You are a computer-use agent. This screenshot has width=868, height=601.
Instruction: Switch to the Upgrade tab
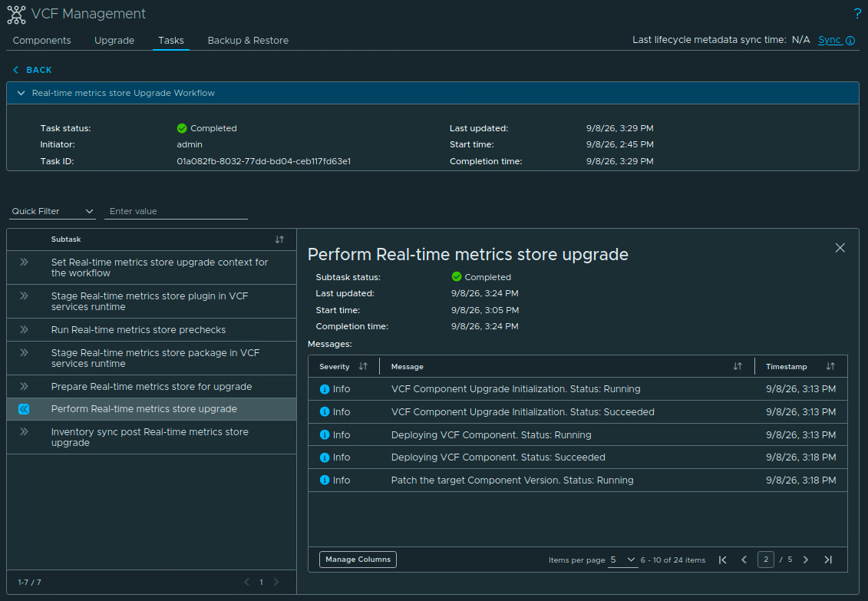click(x=114, y=41)
